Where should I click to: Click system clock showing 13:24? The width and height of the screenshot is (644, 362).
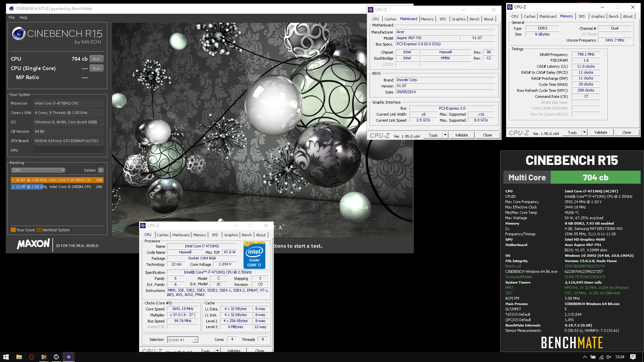point(620,357)
